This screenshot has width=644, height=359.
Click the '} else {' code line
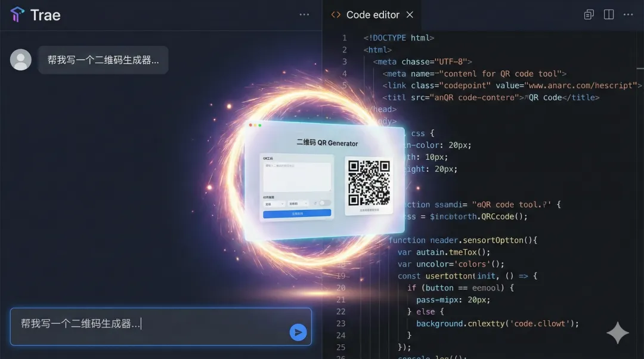click(426, 312)
